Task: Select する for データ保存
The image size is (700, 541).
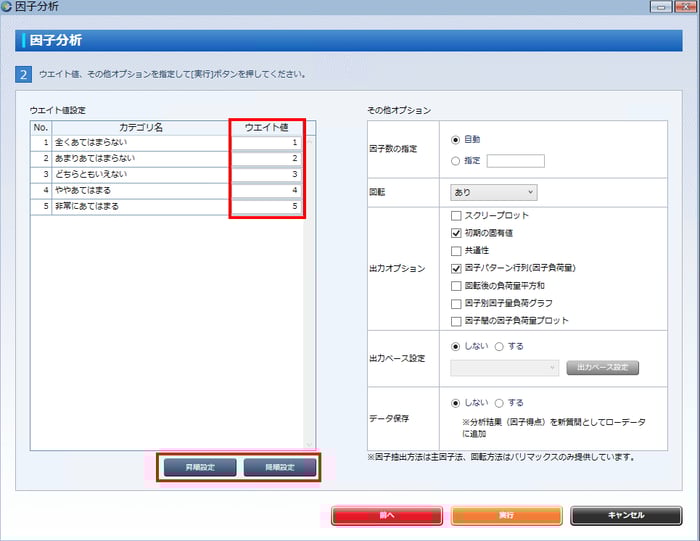Action: point(499,404)
